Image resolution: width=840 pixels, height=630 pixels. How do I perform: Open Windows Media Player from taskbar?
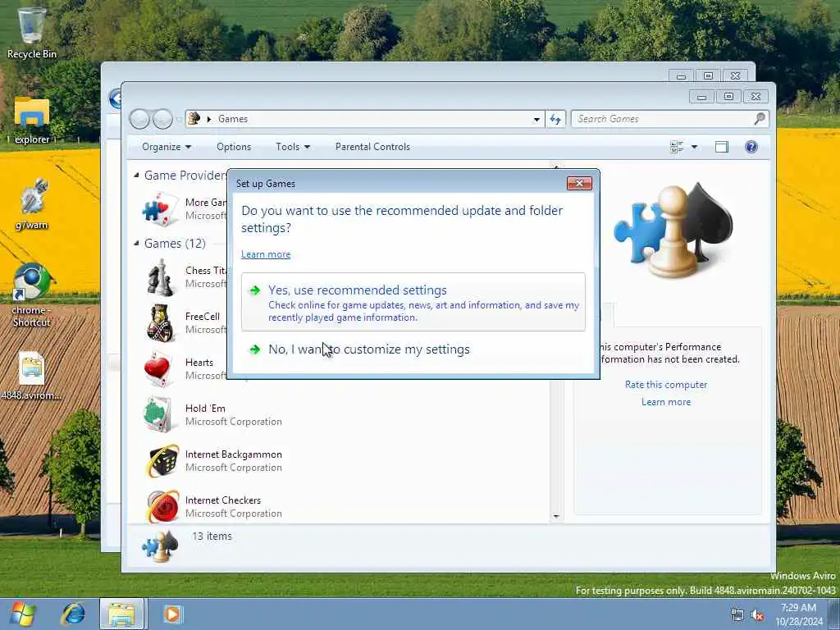172,614
